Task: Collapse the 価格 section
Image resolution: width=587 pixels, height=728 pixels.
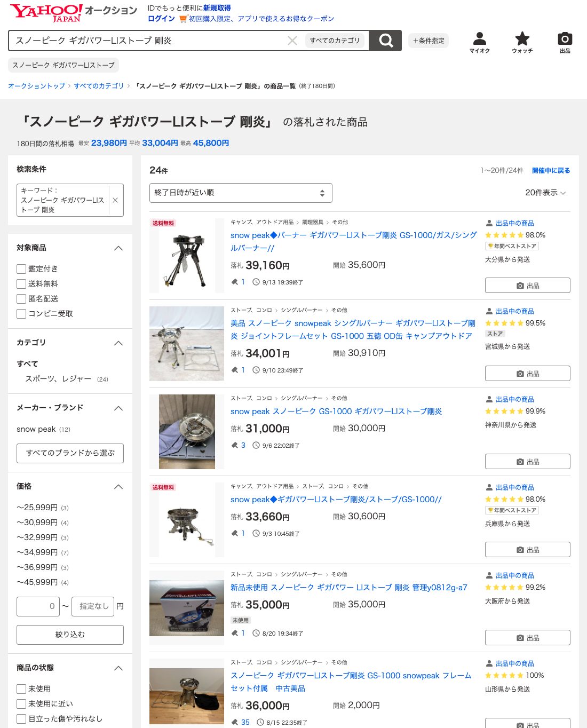Action: (118, 487)
